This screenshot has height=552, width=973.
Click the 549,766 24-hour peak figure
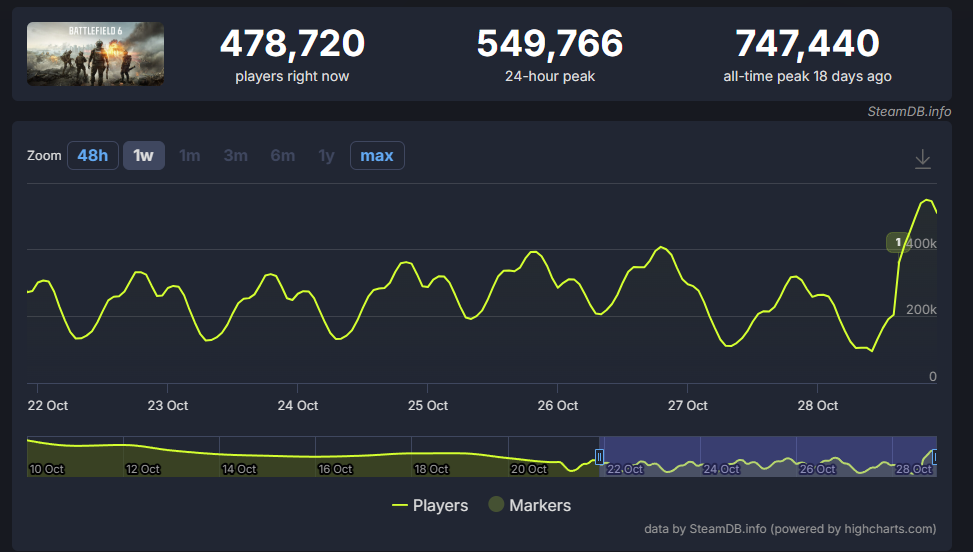[550, 43]
